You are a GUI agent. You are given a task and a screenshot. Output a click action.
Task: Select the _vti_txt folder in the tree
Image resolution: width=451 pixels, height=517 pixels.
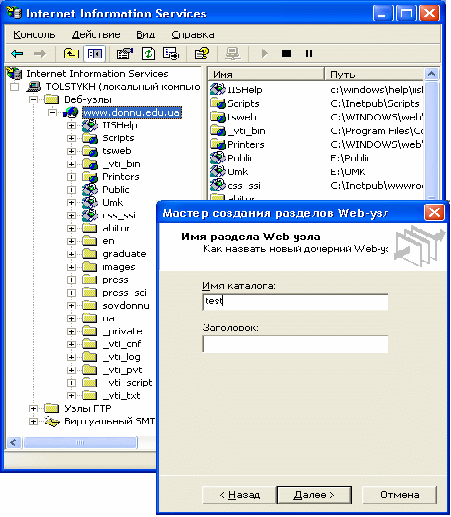[121, 396]
